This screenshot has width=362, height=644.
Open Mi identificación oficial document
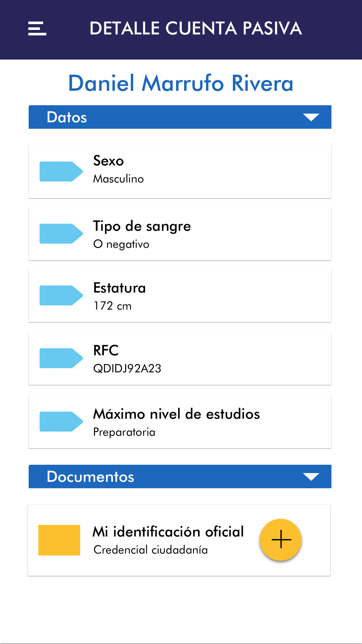(168, 540)
